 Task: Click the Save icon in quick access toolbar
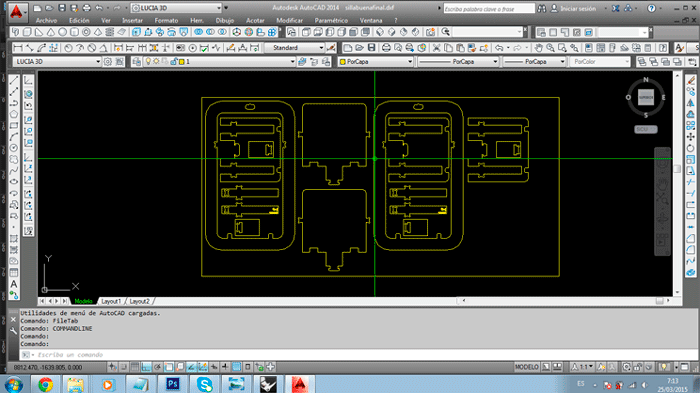click(62, 8)
